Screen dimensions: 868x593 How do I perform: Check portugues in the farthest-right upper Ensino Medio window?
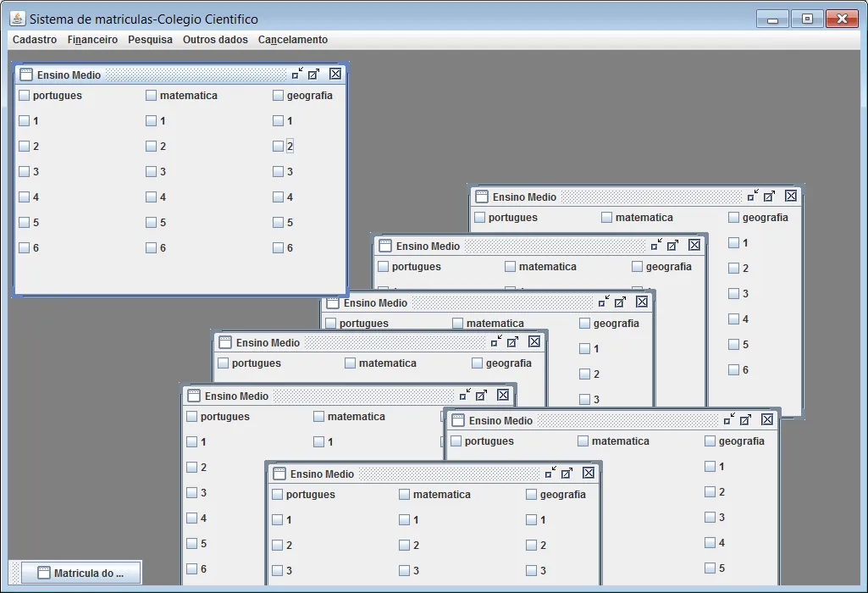[x=506, y=218]
